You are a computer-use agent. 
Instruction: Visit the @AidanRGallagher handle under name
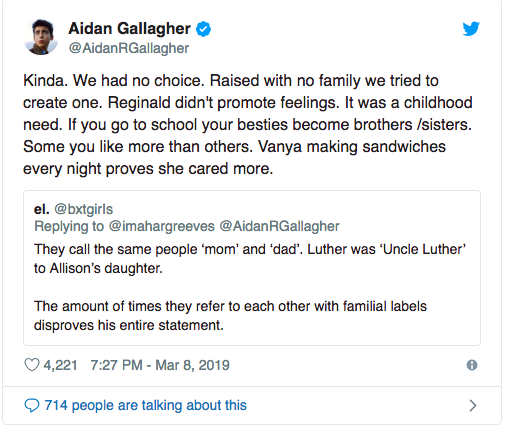pyautogui.click(x=129, y=48)
